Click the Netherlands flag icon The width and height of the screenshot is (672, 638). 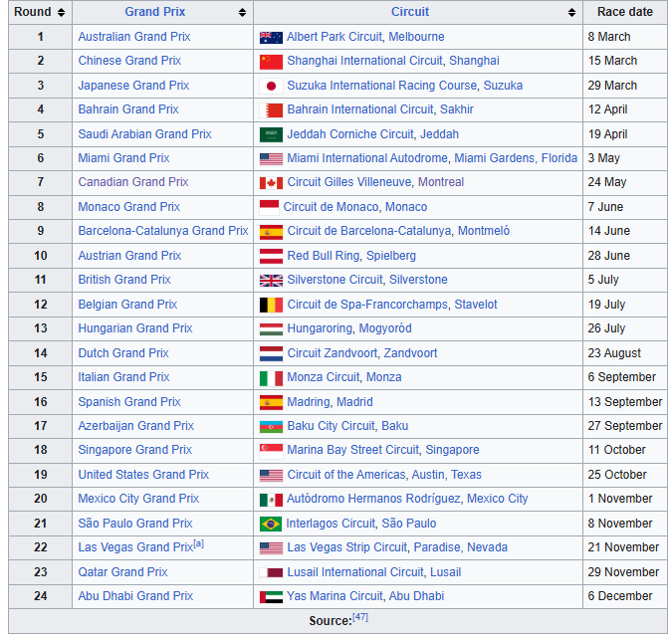(271, 354)
